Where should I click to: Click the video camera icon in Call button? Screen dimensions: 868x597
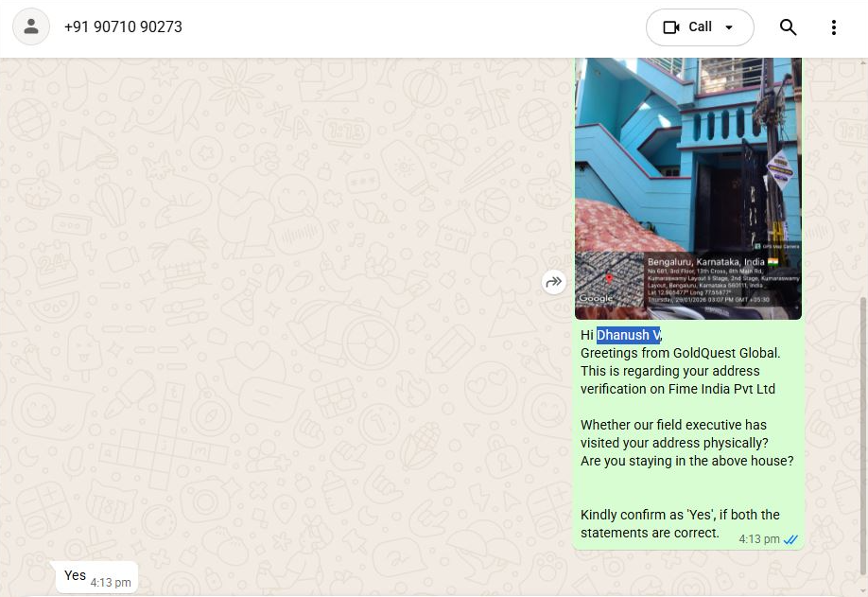[671, 27]
